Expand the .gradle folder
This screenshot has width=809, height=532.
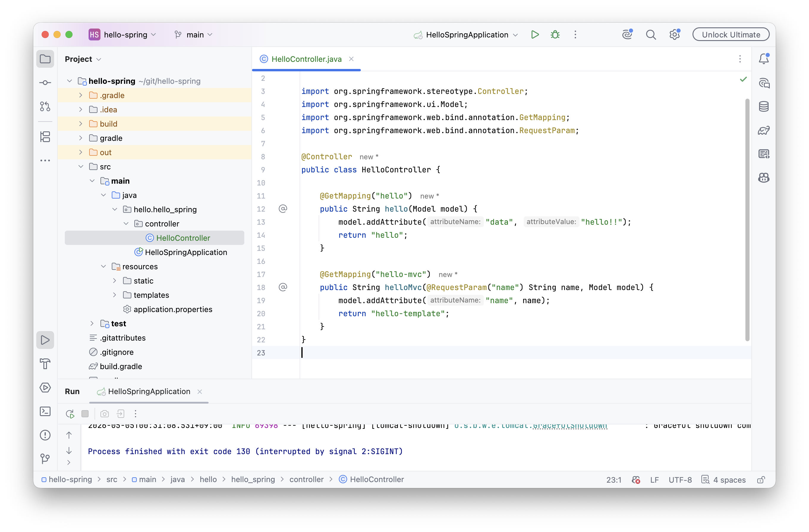[x=81, y=95]
